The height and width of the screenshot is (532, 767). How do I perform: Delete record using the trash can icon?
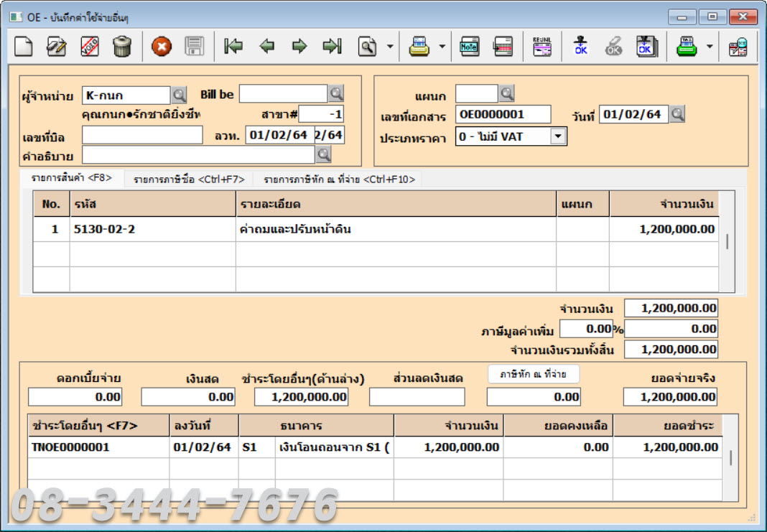point(122,47)
